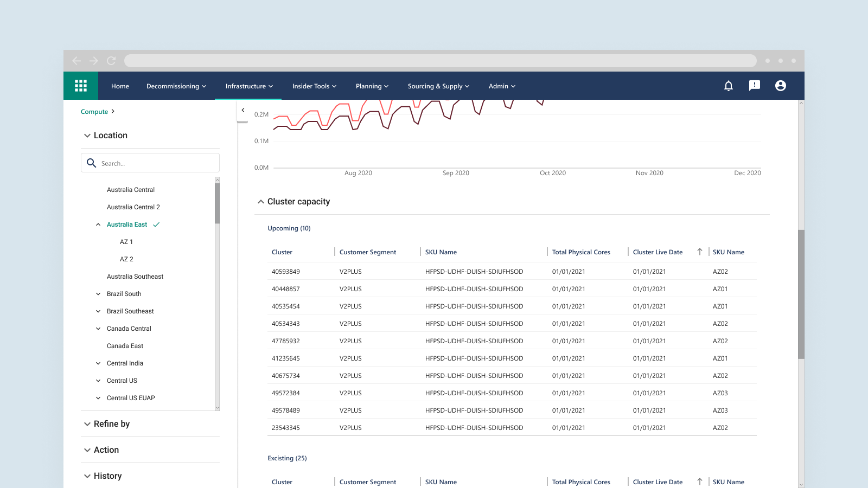The height and width of the screenshot is (488, 868).
Task: Open the Sourcing & Supply menu
Action: pyautogui.click(x=438, y=86)
